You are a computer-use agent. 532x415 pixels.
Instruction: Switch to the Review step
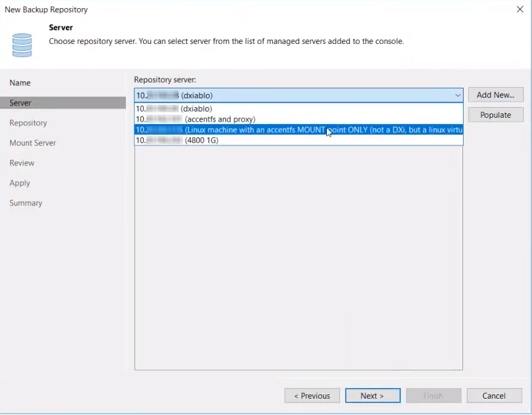tap(22, 163)
